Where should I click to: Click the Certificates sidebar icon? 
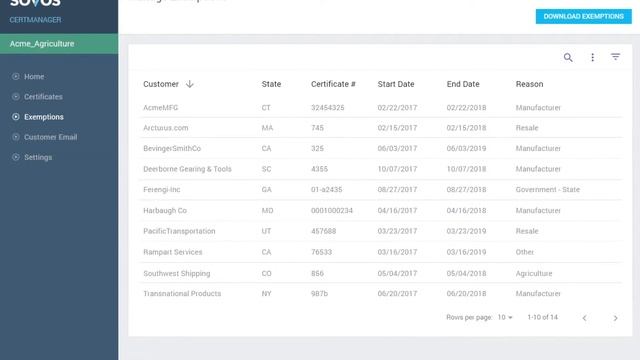(16, 97)
